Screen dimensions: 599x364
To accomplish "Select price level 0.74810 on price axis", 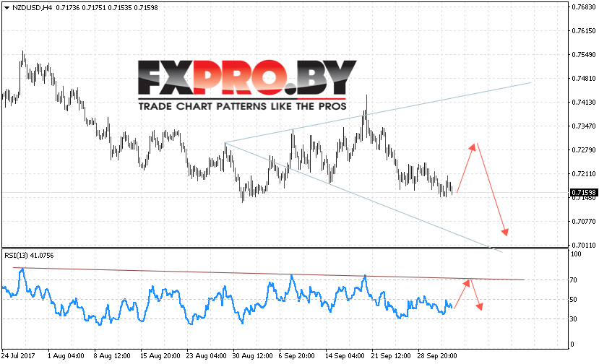I will tap(583, 78).
